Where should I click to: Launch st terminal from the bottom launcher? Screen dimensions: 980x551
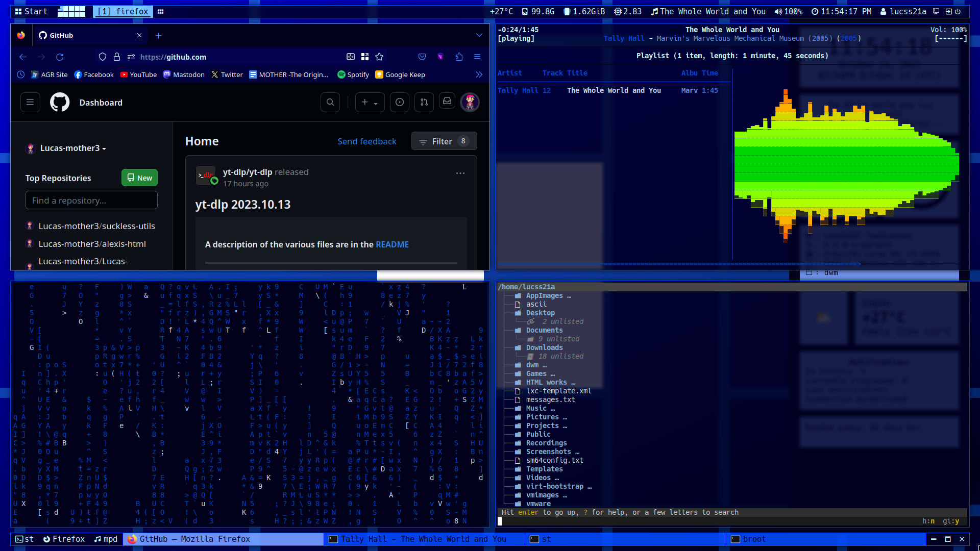24,539
